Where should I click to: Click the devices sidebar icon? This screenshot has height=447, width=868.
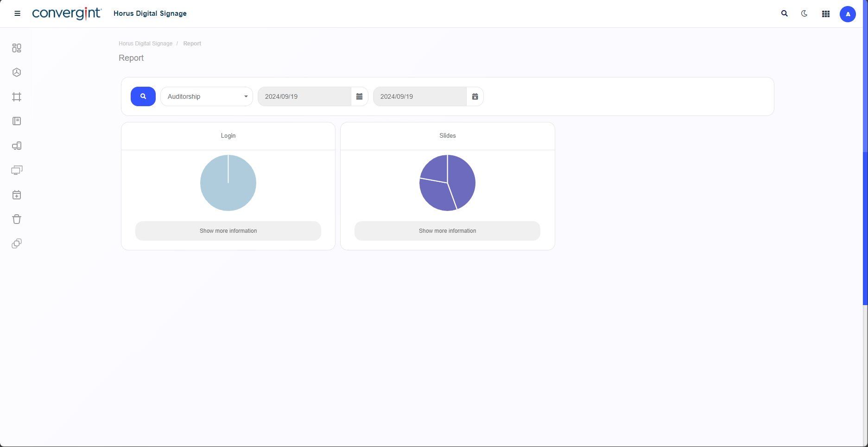pyautogui.click(x=17, y=146)
